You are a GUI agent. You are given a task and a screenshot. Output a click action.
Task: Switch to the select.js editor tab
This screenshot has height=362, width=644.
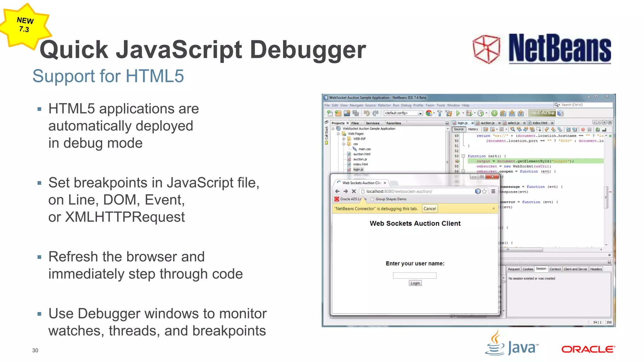click(x=514, y=123)
